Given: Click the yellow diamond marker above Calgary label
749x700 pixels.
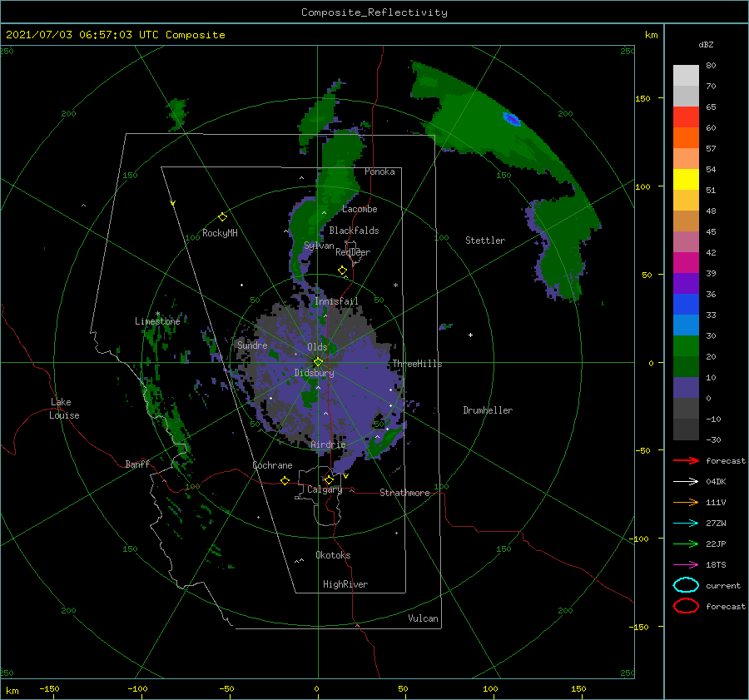Looking at the screenshot, I should pyautogui.click(x=329, y=479).
